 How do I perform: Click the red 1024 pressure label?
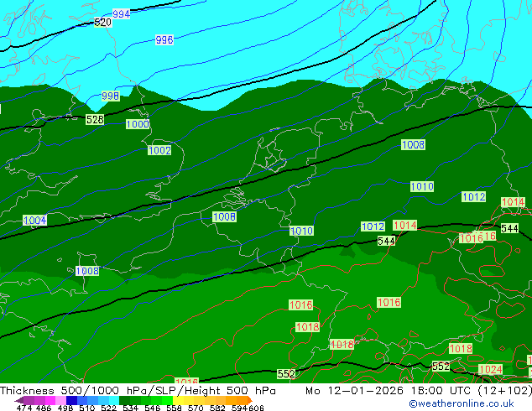click(490, 369)
